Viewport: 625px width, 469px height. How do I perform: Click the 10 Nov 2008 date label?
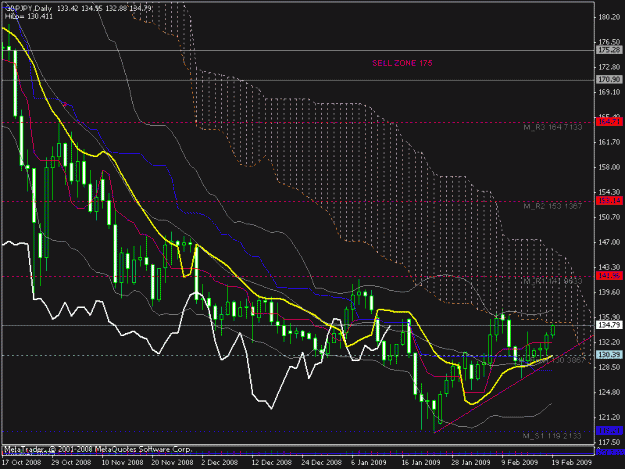(x=122, y=463)
